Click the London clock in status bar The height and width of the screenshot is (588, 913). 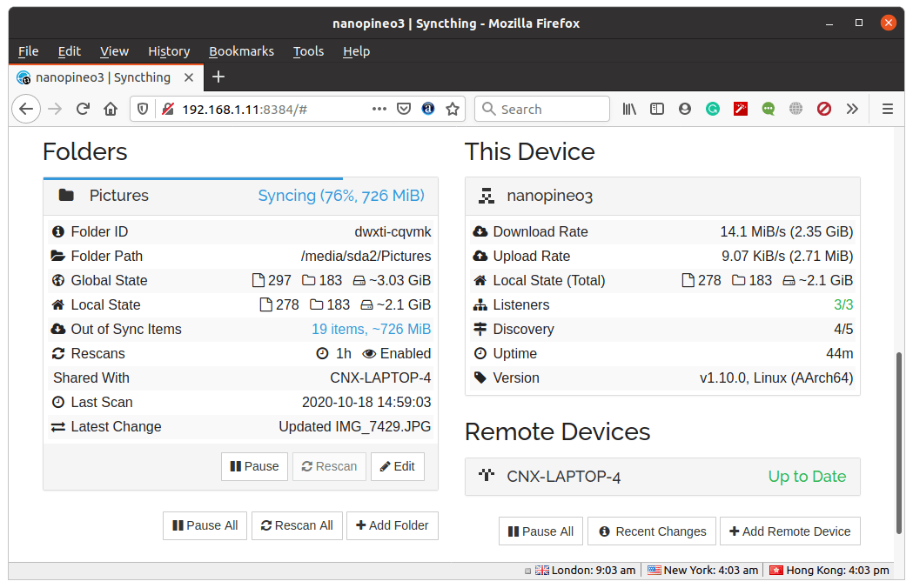[x=585, y=571]
